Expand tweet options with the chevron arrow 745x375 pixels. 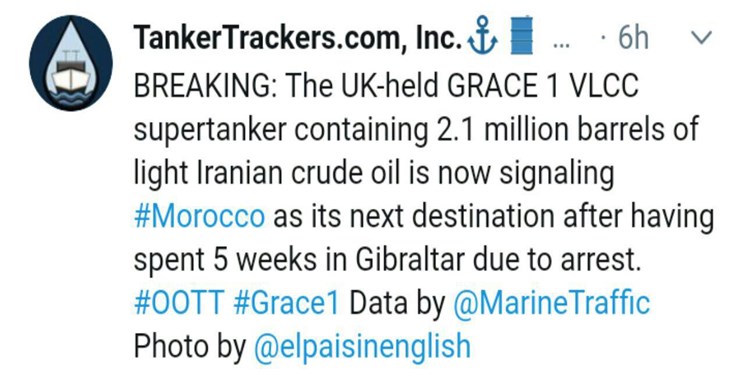pos(701,37)
